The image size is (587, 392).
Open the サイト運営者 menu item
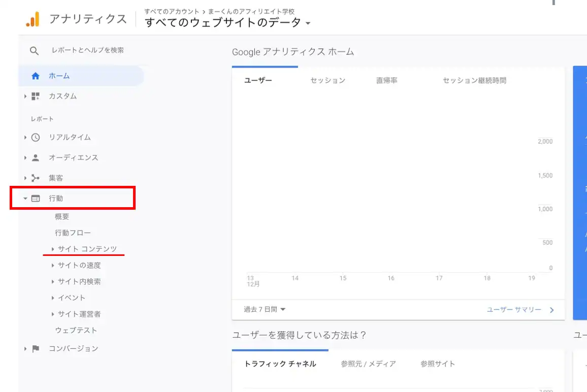[79, 314]
